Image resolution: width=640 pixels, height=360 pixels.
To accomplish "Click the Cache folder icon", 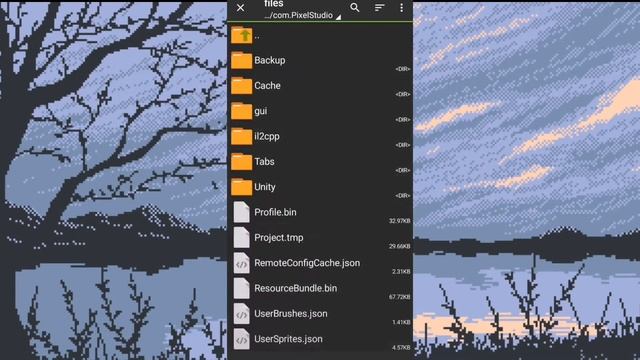I will [x=241, y=86].
